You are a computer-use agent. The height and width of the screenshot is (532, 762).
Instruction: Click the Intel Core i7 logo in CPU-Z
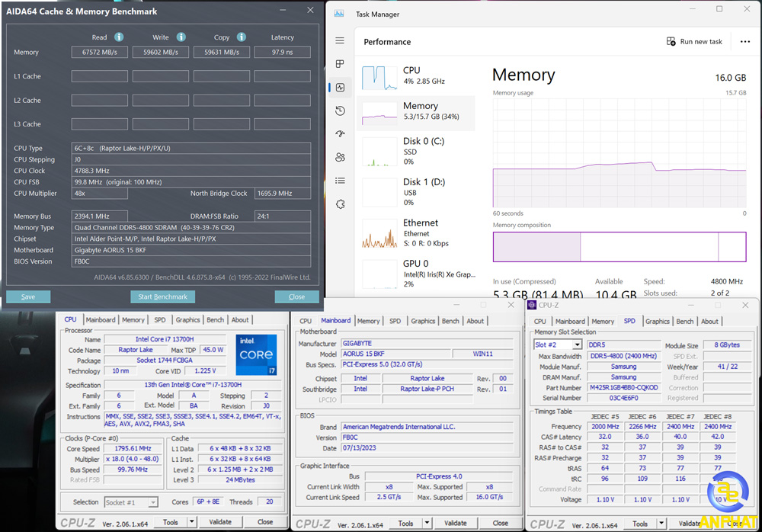(x=256, y=354)
